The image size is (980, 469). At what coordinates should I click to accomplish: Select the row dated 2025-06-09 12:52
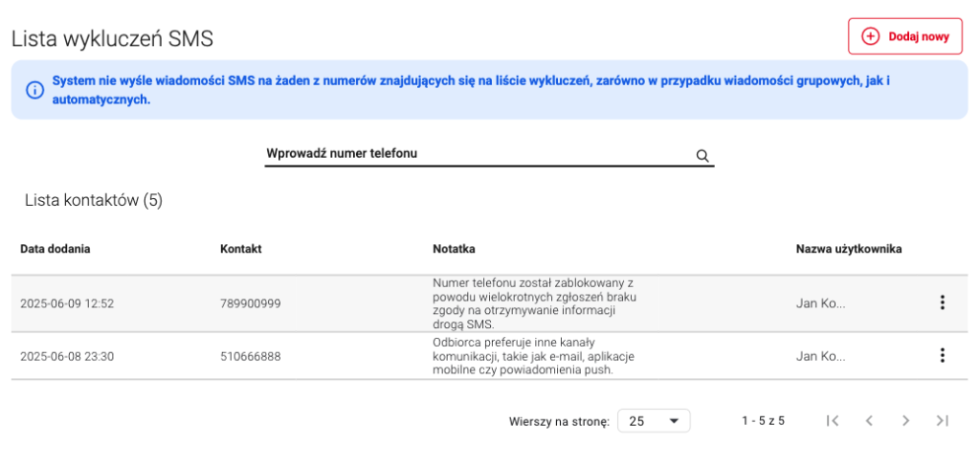click(489, 303)
